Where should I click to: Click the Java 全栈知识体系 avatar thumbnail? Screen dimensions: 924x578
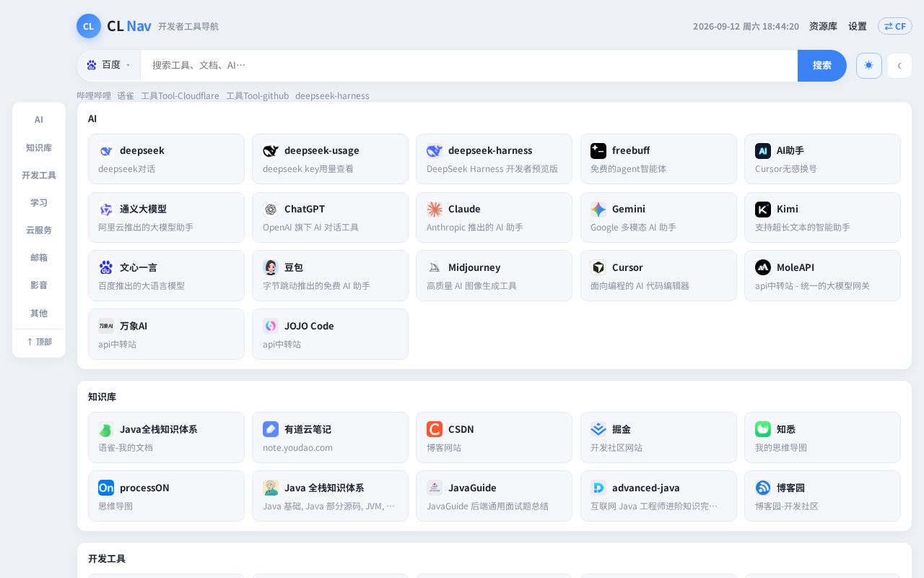point(271,488)
